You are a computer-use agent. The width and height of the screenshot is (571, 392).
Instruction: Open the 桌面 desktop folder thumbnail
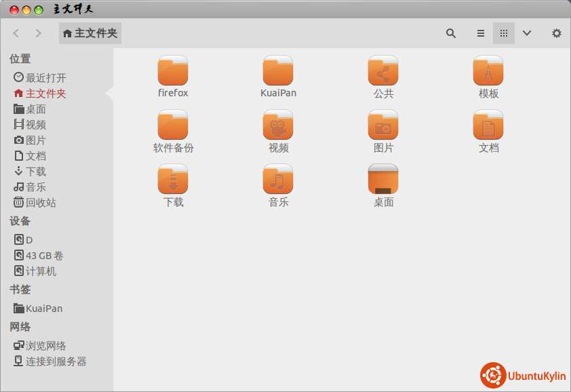coord(383,180)
